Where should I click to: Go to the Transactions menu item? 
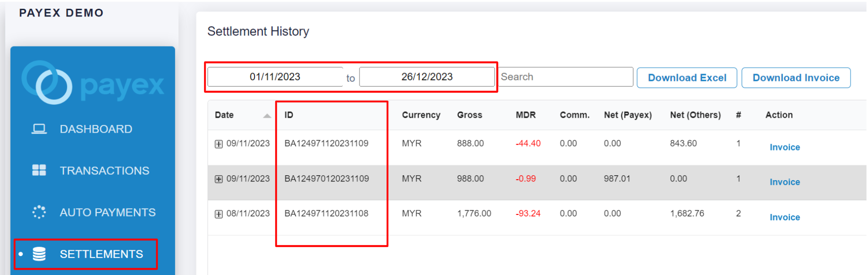tap(105, 170)
